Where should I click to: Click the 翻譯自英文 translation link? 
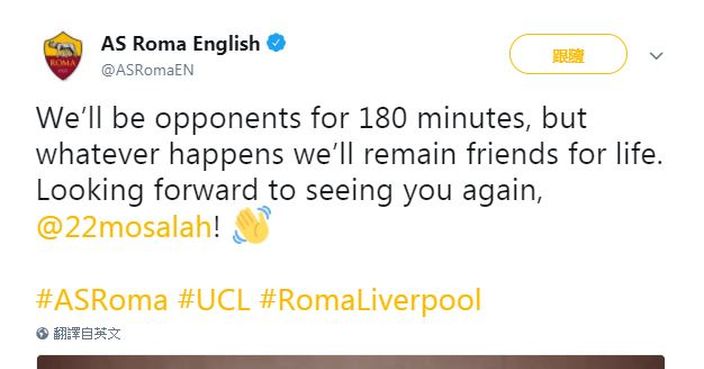click(x=87, y=334)
